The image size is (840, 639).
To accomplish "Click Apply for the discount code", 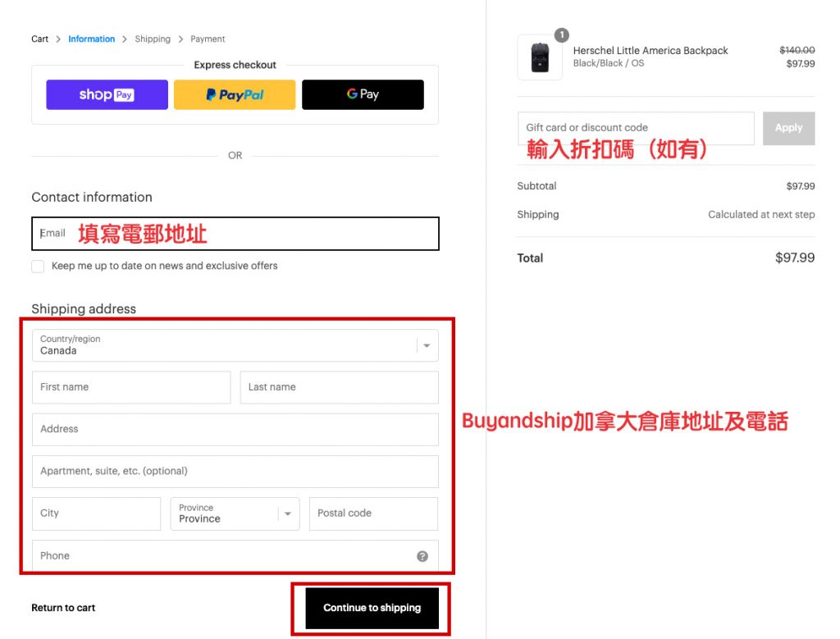I will click(x=788, y=128).
